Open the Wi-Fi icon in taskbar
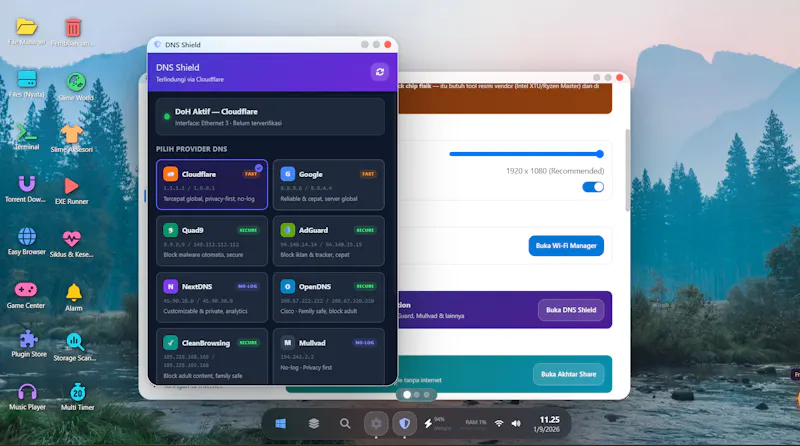The height and width of the screenshot is (446, 800). point(499,424)
